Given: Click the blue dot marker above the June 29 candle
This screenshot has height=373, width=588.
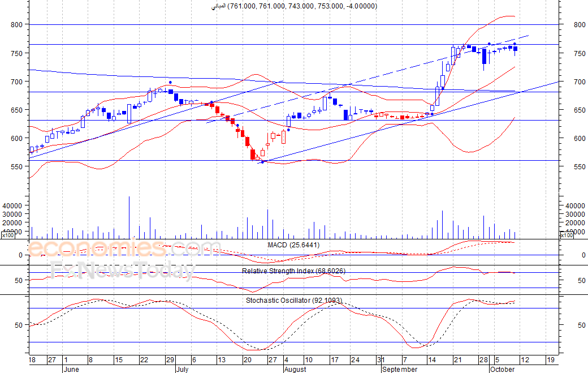Looking at the screenshot, I should pyautogui.click(x=170, y=82).
